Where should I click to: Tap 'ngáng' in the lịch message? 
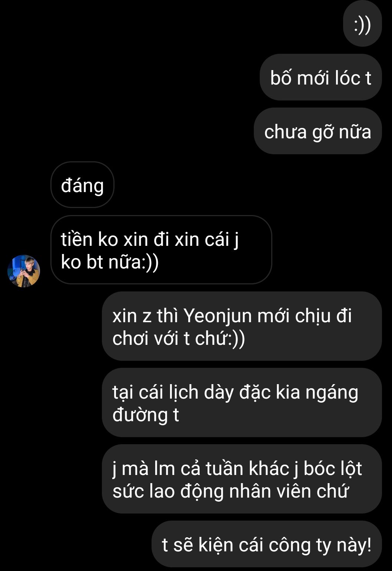[x=332, y=393]
